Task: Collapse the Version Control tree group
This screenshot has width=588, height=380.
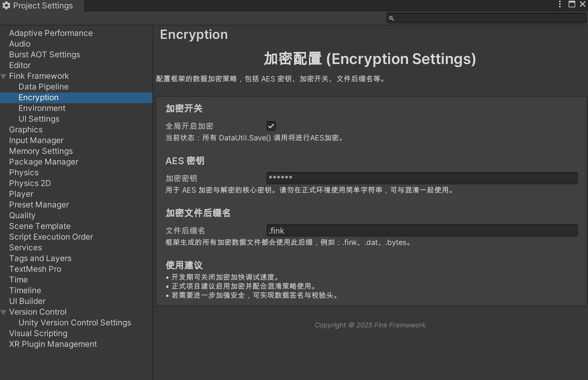Action: click(4, 312)
